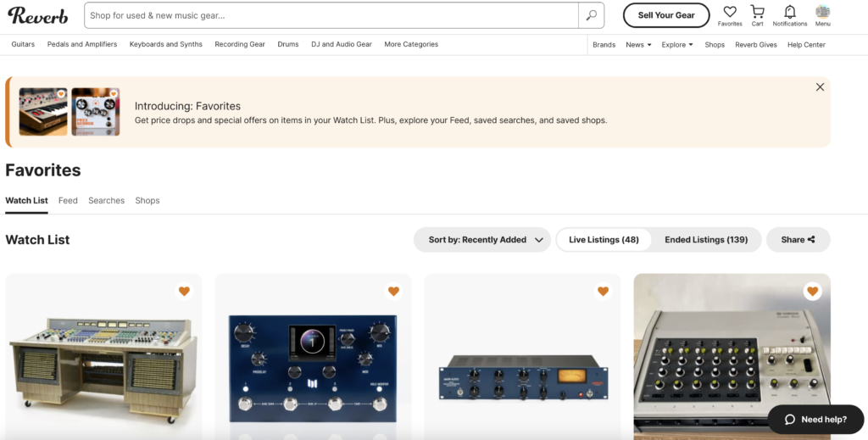Unfavorite the mixing console desk listing
This screenshot has height=440, width=868.
[184, 292]
